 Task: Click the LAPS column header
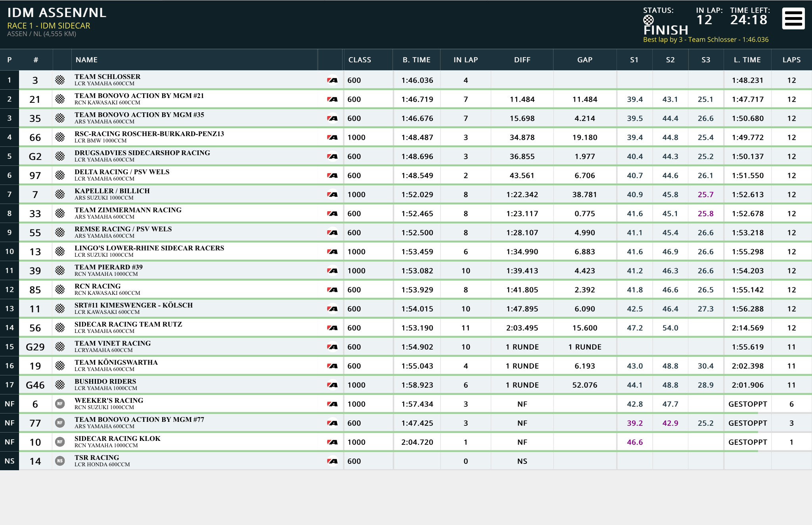click(x=791, y=60)
